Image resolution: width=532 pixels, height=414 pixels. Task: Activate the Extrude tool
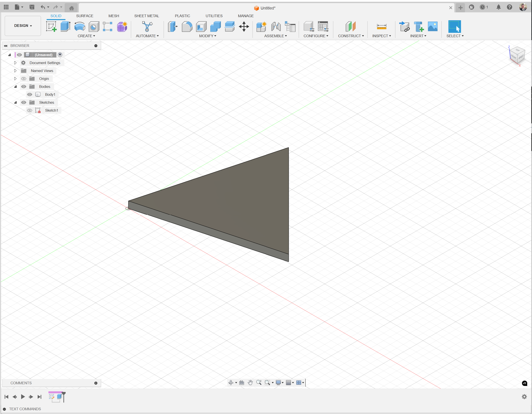(x=65, y=27)
